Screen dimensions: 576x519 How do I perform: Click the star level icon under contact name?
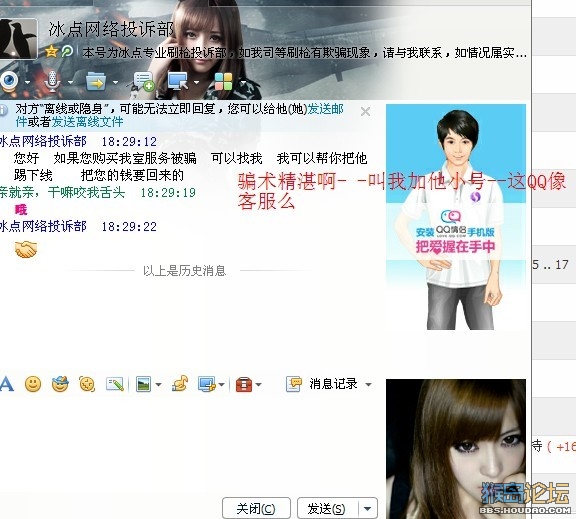click(x=51, y=52)
